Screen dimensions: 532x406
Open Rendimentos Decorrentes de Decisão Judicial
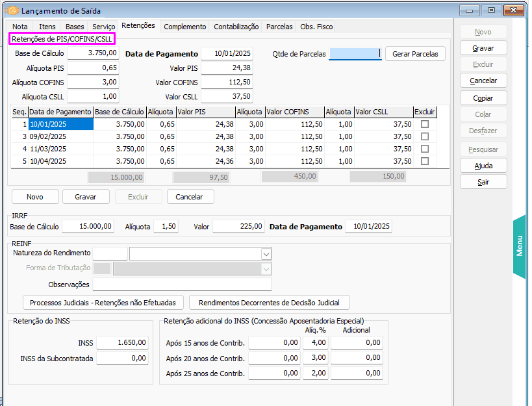(x=269, y=303)
